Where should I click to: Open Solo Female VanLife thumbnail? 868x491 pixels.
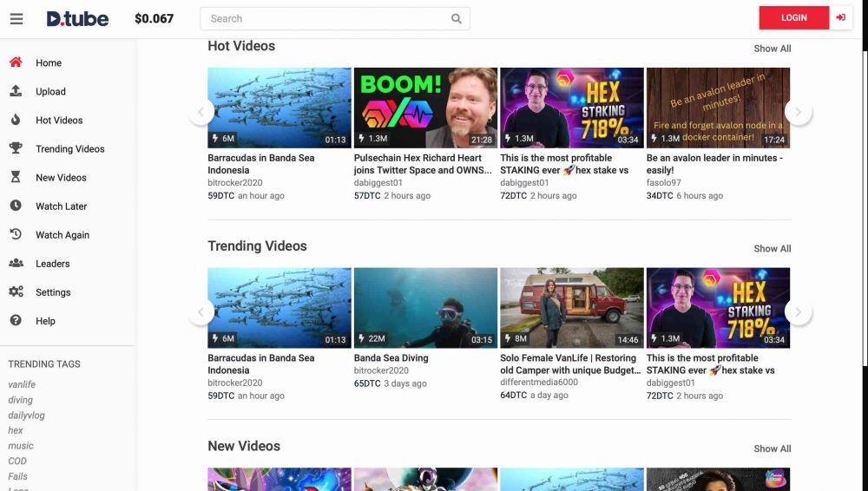click(x=572, y=308)
